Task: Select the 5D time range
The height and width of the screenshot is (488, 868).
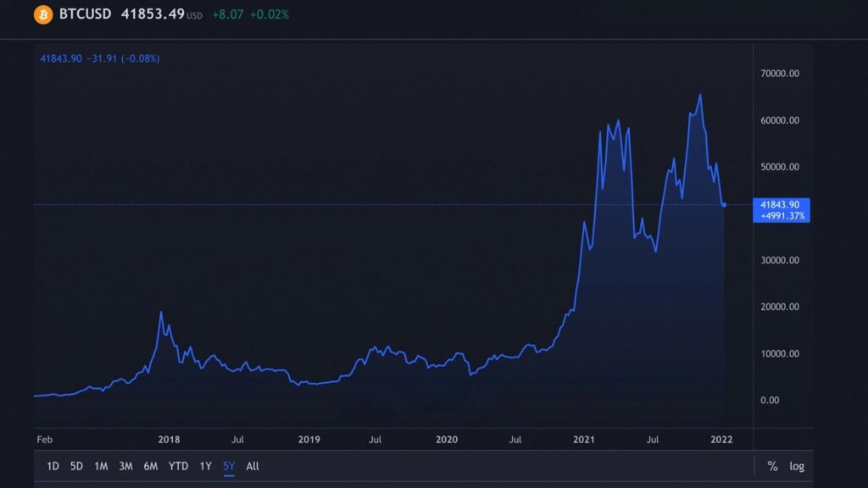Action: (x=76, y=467)
